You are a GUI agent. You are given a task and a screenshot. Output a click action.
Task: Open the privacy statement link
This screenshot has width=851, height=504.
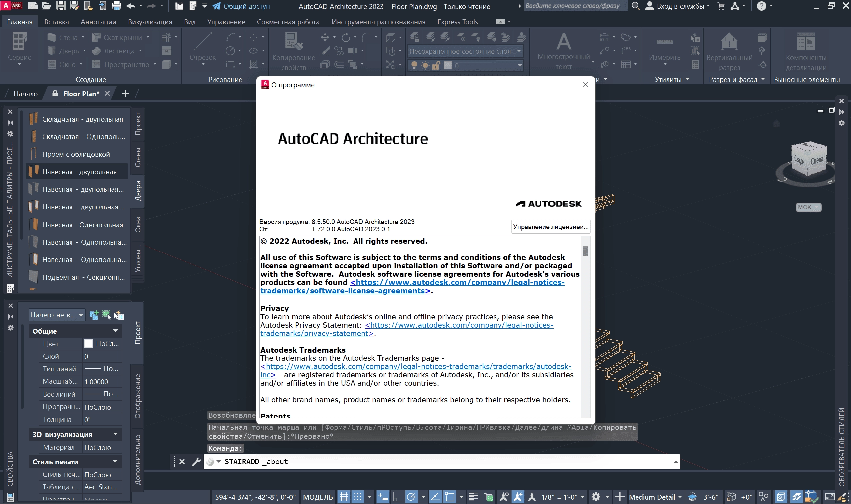coord(407,329)
